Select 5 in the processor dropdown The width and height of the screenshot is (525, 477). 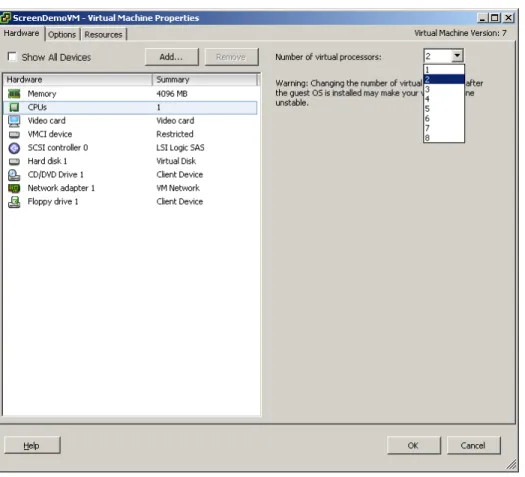444,108
